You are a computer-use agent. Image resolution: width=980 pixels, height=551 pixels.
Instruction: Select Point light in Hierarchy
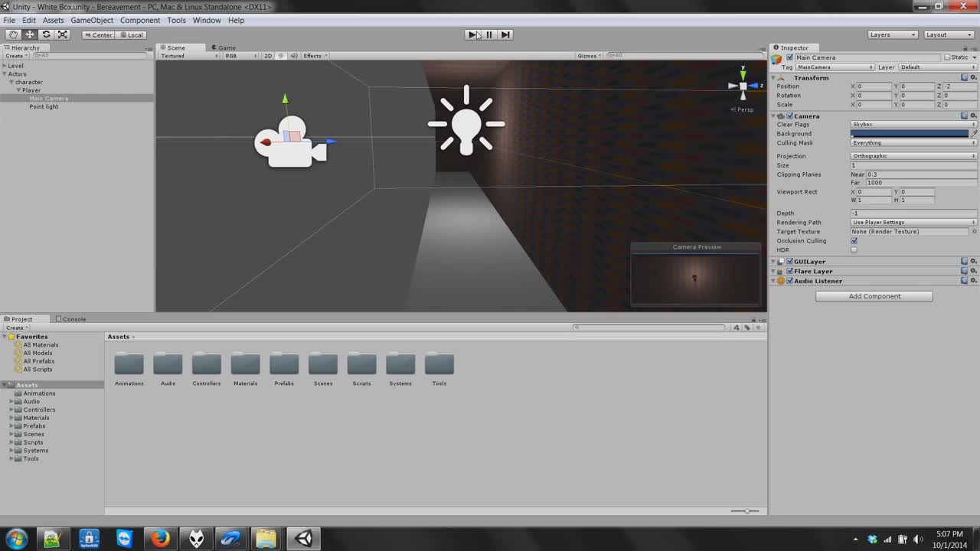(44, 106)
